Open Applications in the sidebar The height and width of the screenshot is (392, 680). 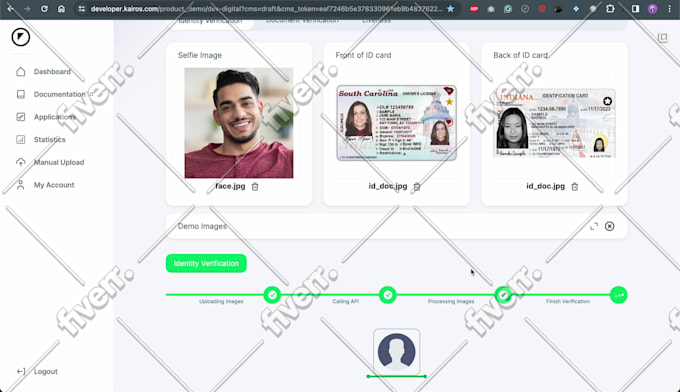[55, 117]
